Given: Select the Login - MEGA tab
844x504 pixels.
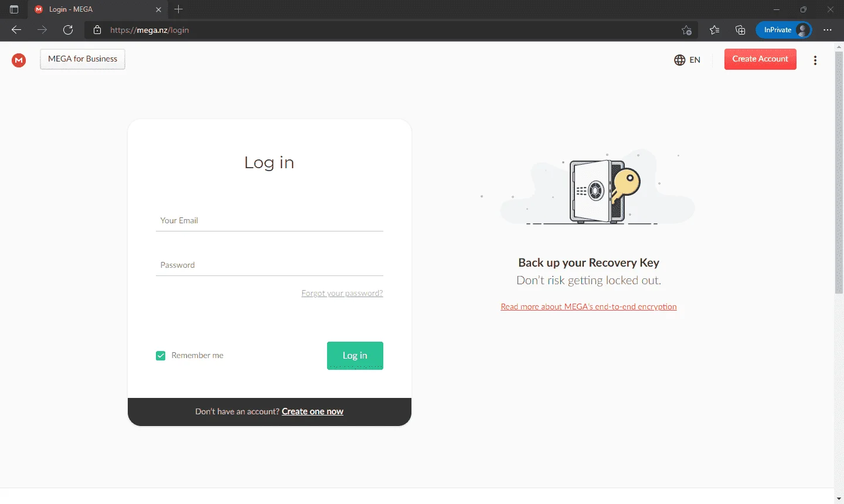Looking at the screenshot, I should (98, 9).
